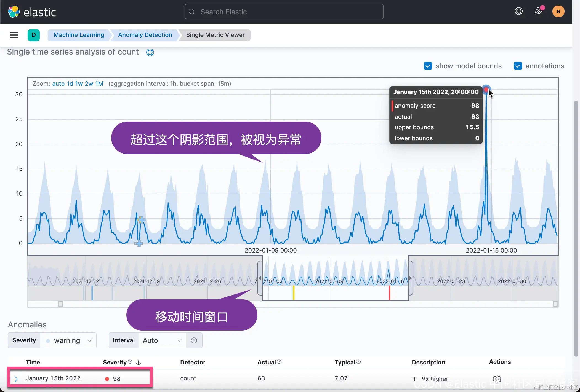Go to Anomaly Detection breadcrumb
The height and width of the screenshot is (392, 580).
145,35
